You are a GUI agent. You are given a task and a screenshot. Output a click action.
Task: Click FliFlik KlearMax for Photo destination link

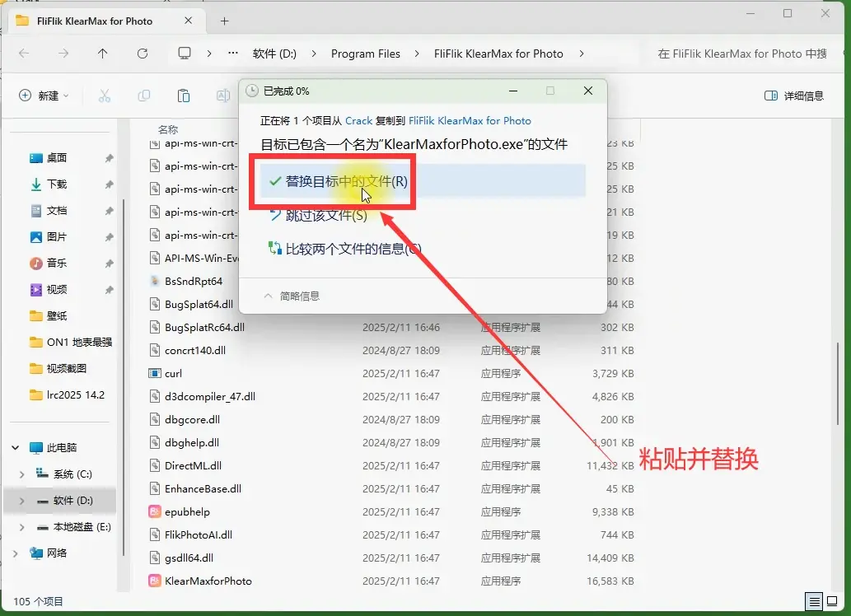click(470, 120)
